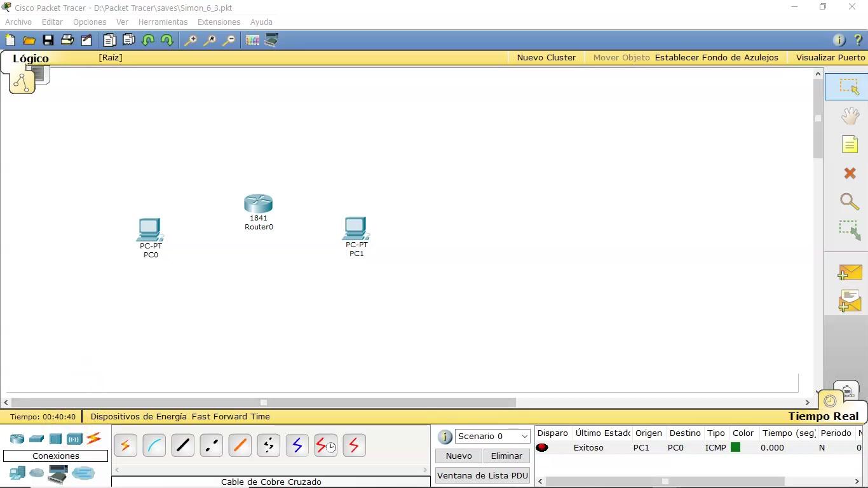
Task: Activate the Delete tool (red X)
Action: pos(850,173)
